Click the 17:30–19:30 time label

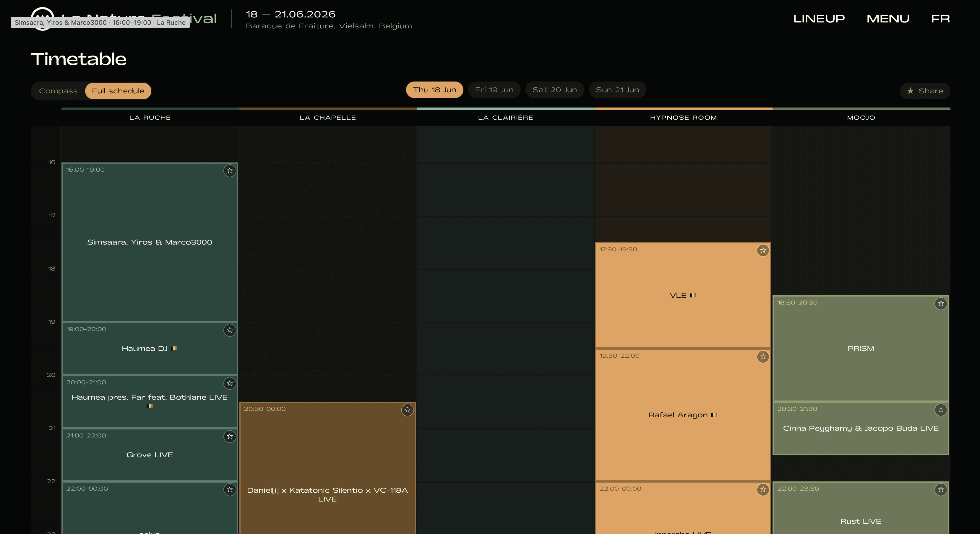point(618,250)
